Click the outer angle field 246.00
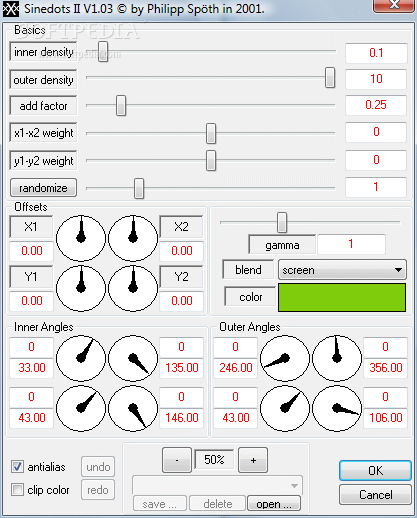Screen dimensions: 417x518 [236, 368]
